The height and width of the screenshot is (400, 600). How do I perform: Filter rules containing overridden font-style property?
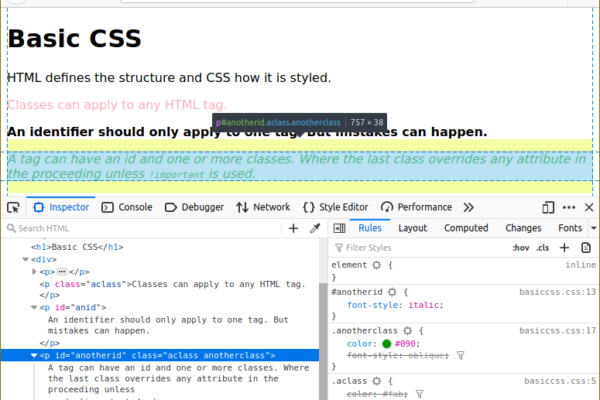point(461,356)
